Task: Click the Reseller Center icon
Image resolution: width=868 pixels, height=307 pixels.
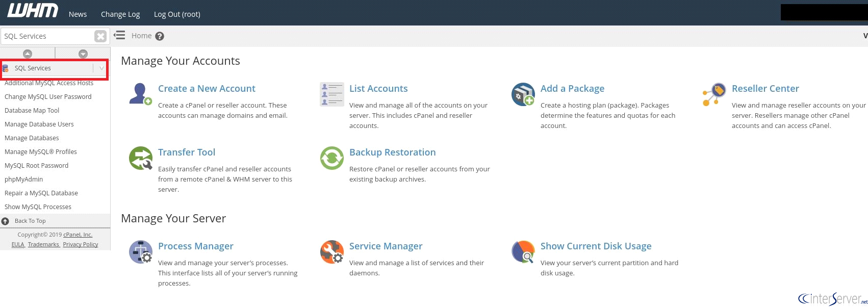Action: coord(714,94)
